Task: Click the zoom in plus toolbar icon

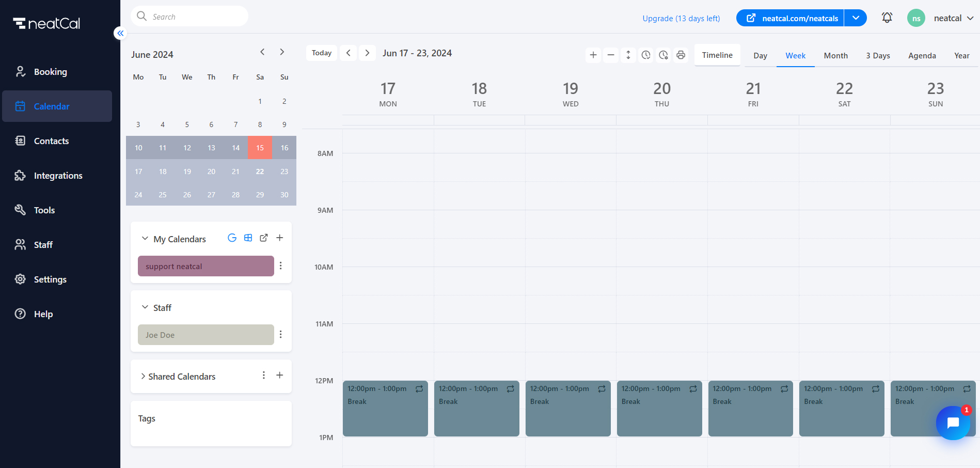Action: 593,55
